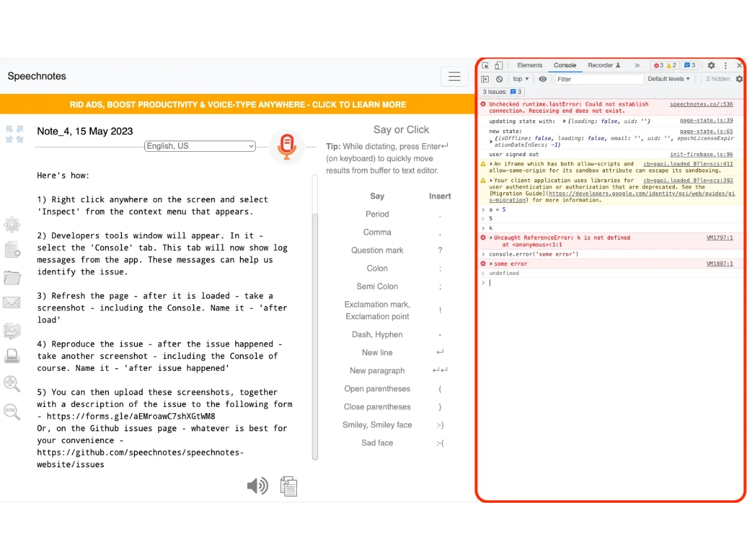Open source link VM1797:1
The image size is (747, 560).
tap(720, 238)
